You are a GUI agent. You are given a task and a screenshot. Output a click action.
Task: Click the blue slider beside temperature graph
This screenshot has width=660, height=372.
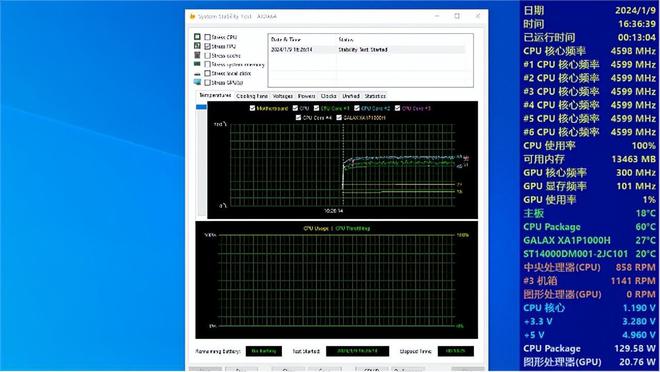point(201,107)
